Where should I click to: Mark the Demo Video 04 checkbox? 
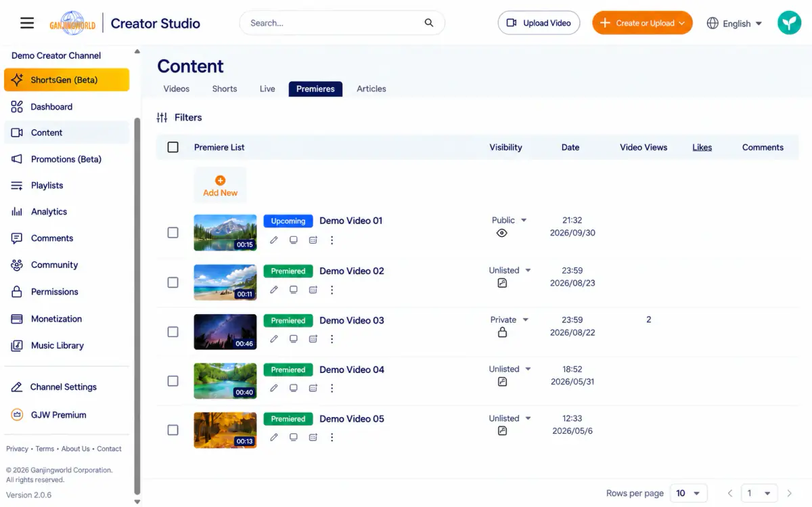click(173, 381)
